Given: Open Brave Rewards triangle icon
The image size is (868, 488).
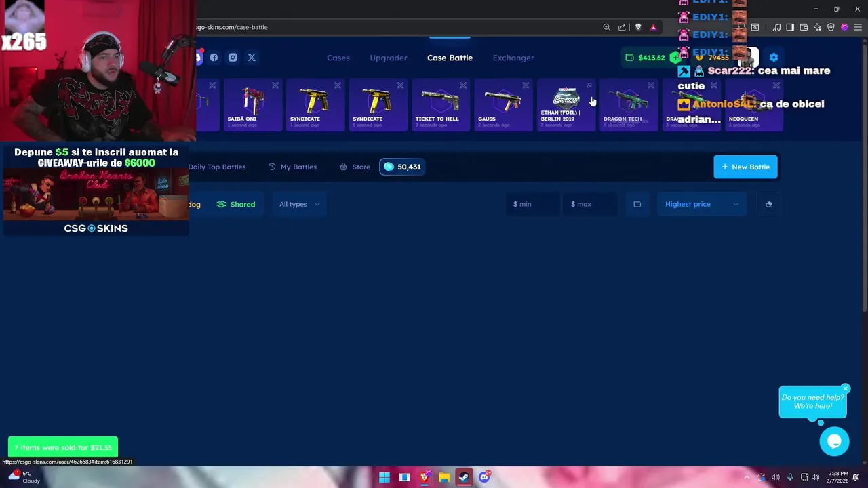Looking at the screenshot, I should [653, 27].
